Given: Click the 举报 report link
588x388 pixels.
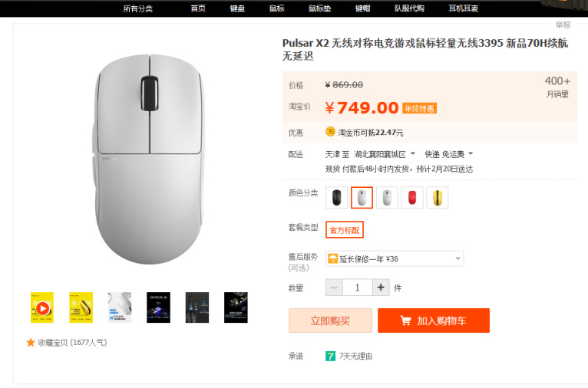Looking at the screenshot, I should coord(563,25).
